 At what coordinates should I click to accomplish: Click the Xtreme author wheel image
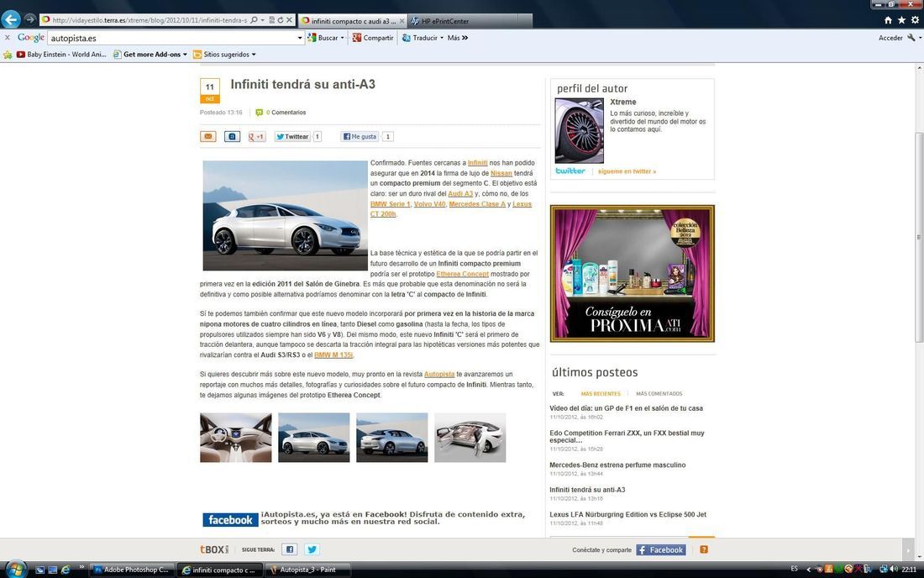click(580, 130)
